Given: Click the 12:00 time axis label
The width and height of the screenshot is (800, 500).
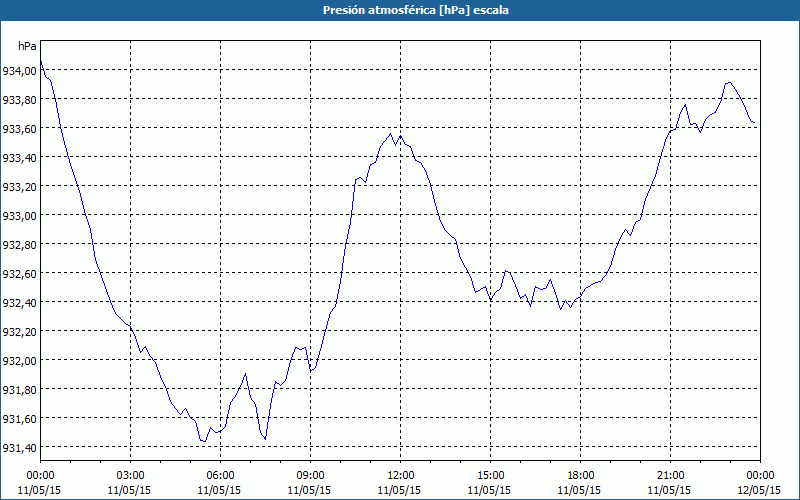Looking at the screenshot, I should pyautogui.click(x=400, y=476).
